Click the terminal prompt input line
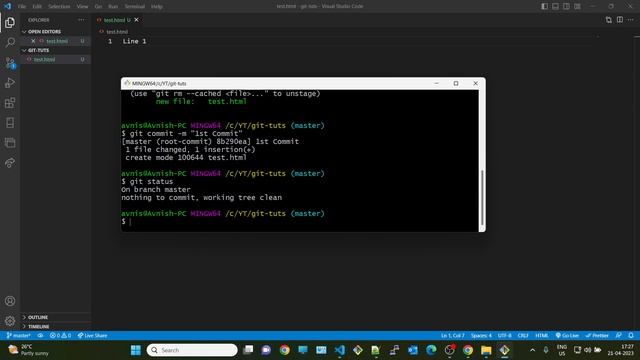Image resolution: width=640 pixels, height=360 pixels. coord(300,222)
